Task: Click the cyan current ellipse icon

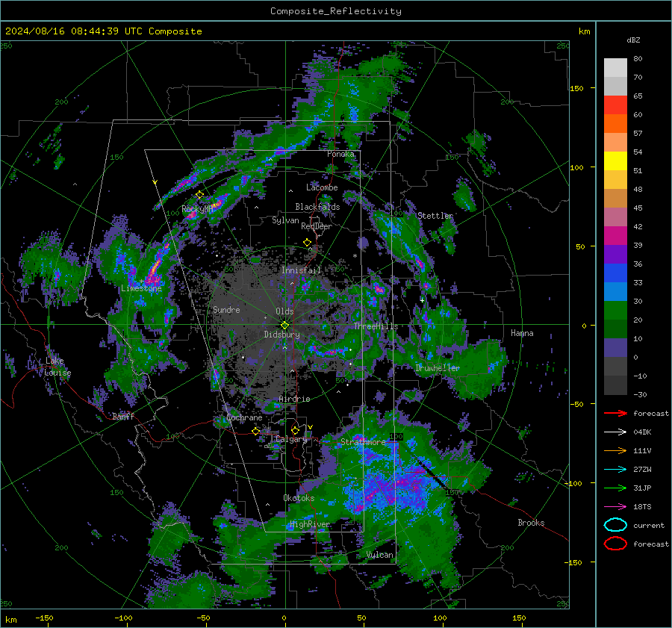Action: point(615,525)
